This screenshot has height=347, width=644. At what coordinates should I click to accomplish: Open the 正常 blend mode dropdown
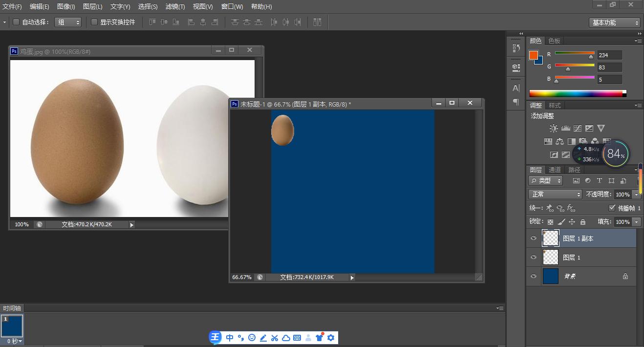[x=556, y=194]
